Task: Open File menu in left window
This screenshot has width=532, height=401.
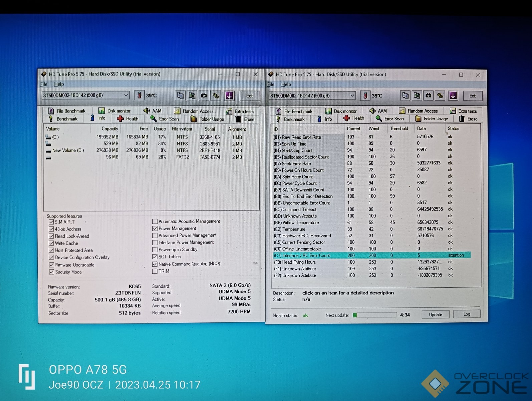Action: coord(44,84)
